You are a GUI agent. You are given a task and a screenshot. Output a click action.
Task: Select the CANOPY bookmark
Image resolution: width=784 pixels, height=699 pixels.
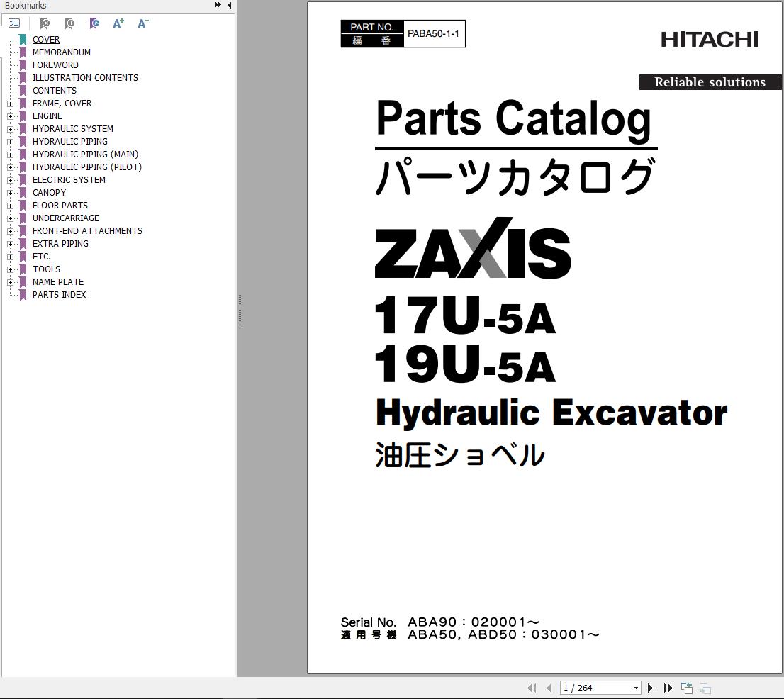(x=49, y=193)
